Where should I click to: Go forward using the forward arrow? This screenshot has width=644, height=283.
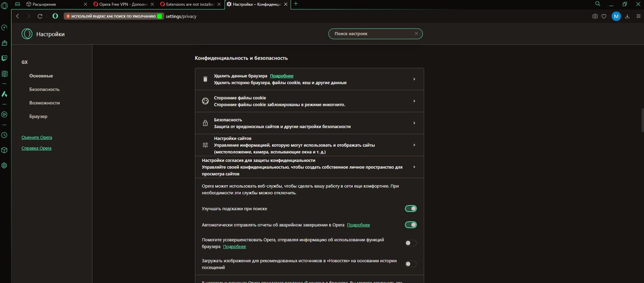tap(29, 16)
